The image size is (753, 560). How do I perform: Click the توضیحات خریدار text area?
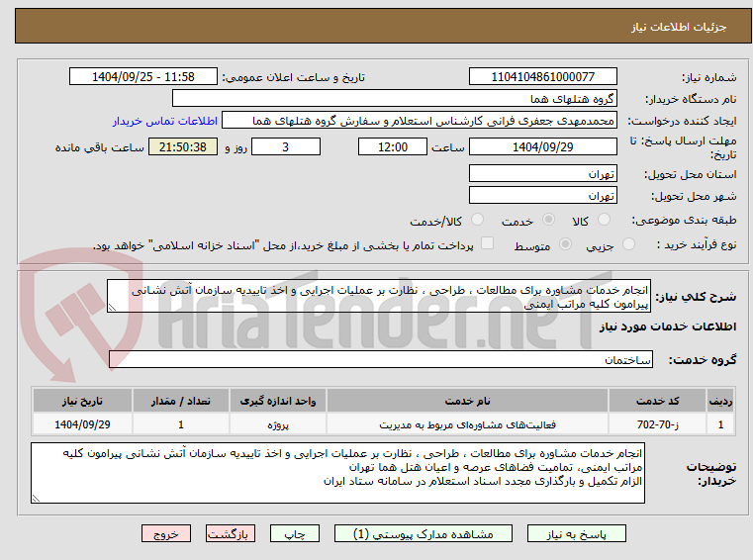tap(337, 473)
